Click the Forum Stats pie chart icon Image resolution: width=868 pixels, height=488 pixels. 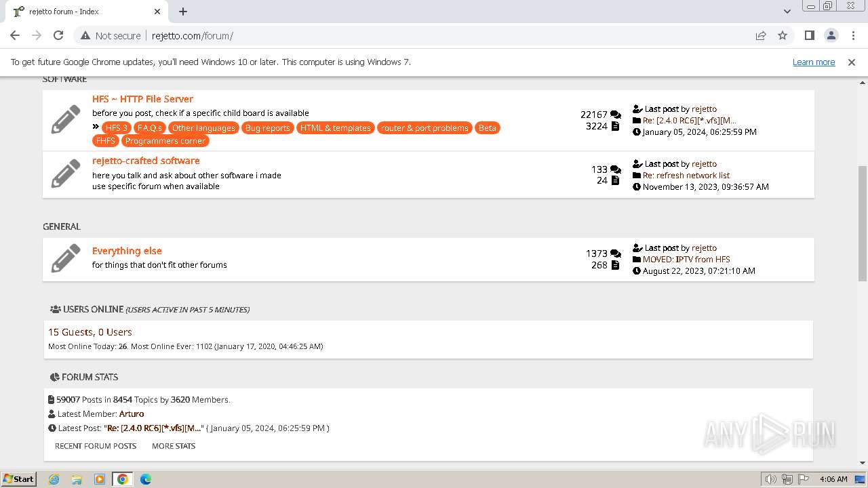click(x=55, y=377)
